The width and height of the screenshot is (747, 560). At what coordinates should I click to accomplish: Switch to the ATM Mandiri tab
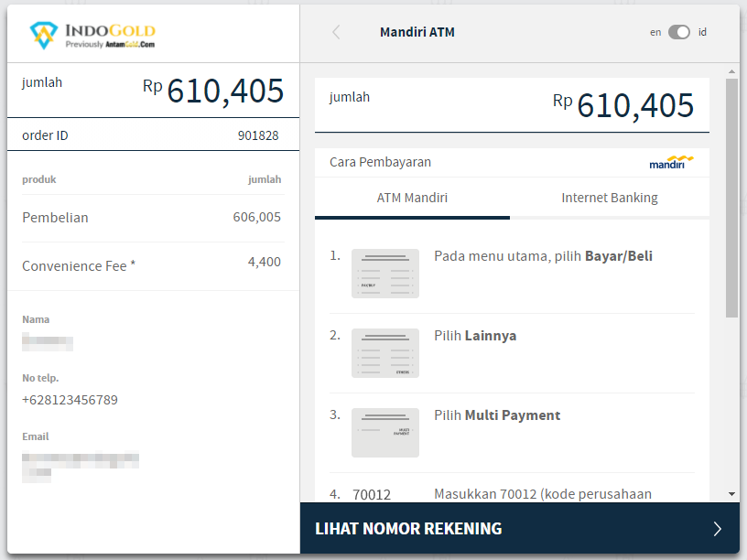pos(412,198)
